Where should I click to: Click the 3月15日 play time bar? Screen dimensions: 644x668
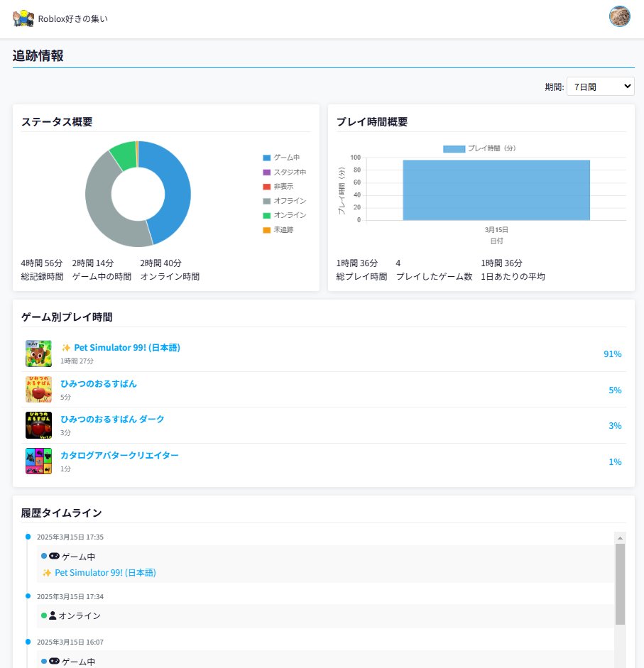pyautogui.click(x=496, y=190)
